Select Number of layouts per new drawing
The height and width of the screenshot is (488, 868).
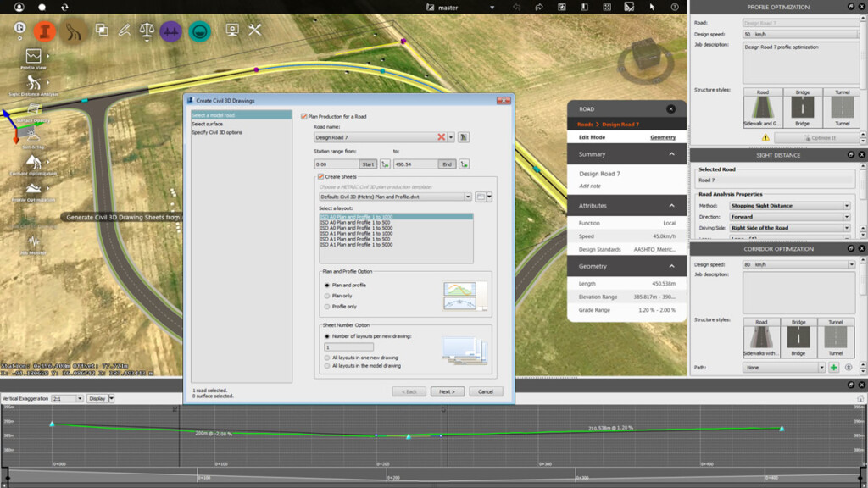(x=327, y=336)
